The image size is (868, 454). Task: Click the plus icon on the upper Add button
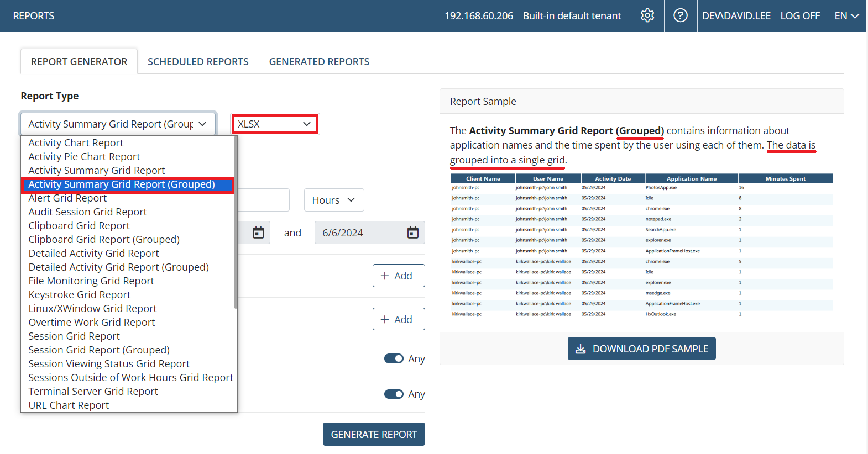click(385, 276)
